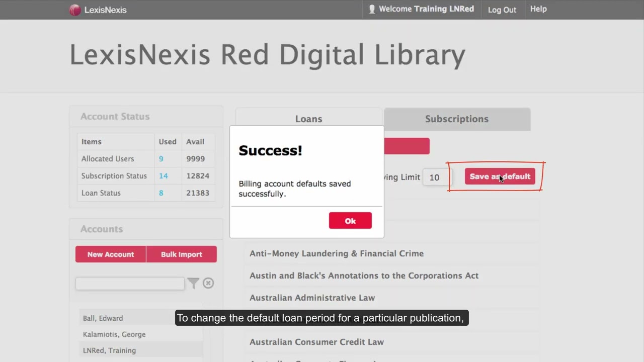The width and height of the screenshot is (644, 362).
Task: Select Australian Administrative Law publication
Action: [392, 298]
